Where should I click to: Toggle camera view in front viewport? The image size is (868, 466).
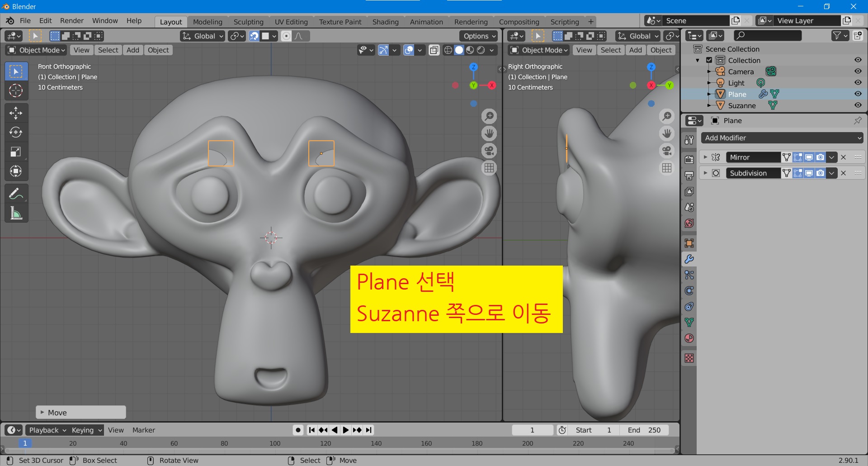pyautogui.click(x=489, y=151)
